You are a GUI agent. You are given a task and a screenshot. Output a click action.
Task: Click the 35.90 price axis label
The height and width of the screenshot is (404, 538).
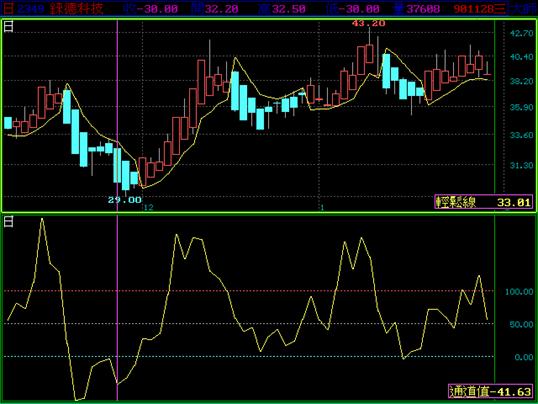click(x=522, y=107)
